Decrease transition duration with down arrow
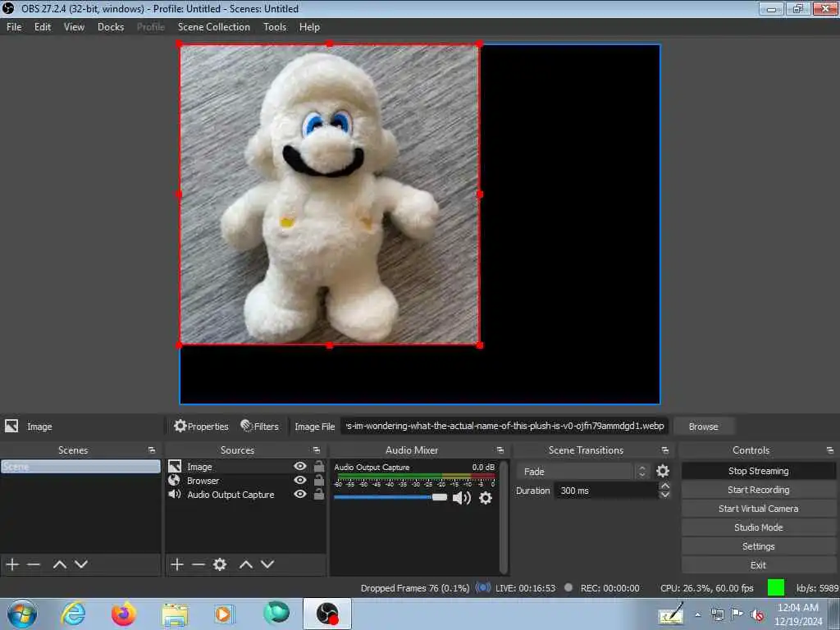This screenshot has height=630, width=840. coord(664,495)
